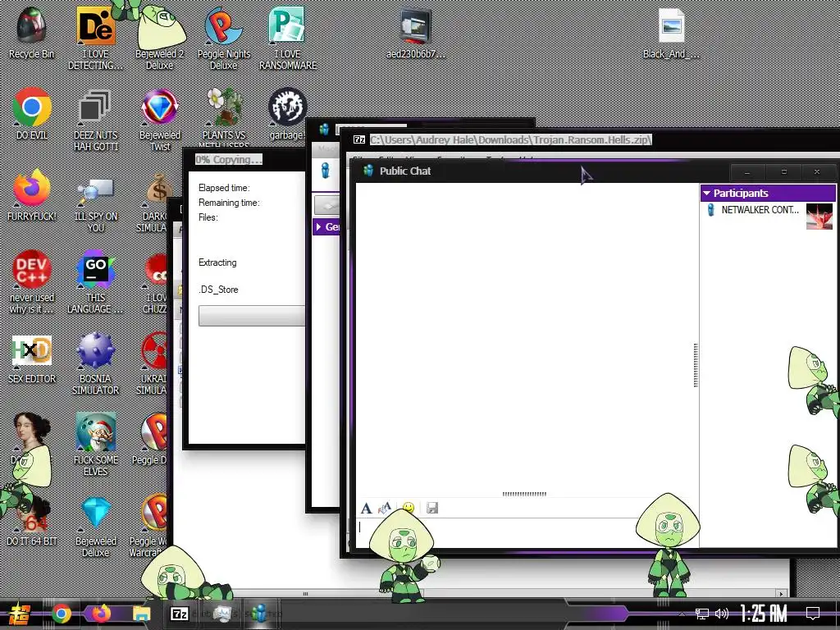Click the participant avatar thumbnail
The image size is (840, 630).
(x=819, y=217)
